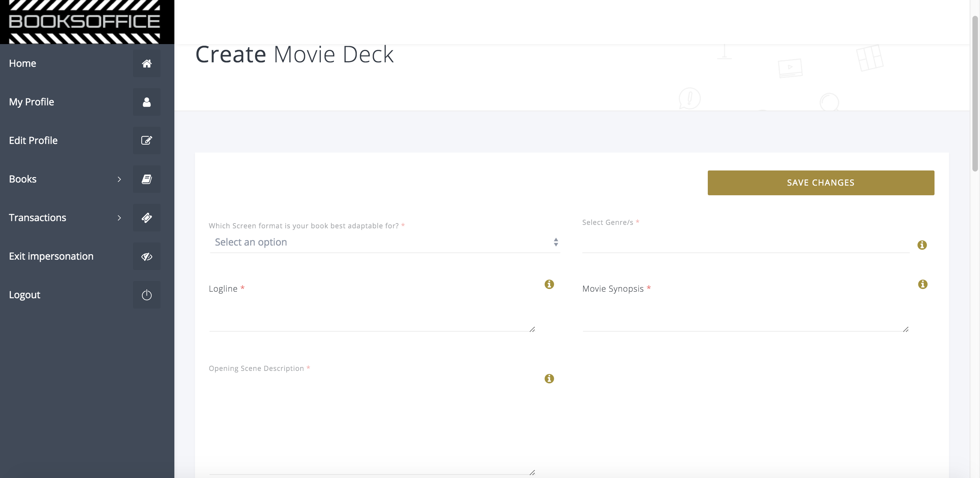
Task: Click the Logout power icon
Action: tap(146, 295)
